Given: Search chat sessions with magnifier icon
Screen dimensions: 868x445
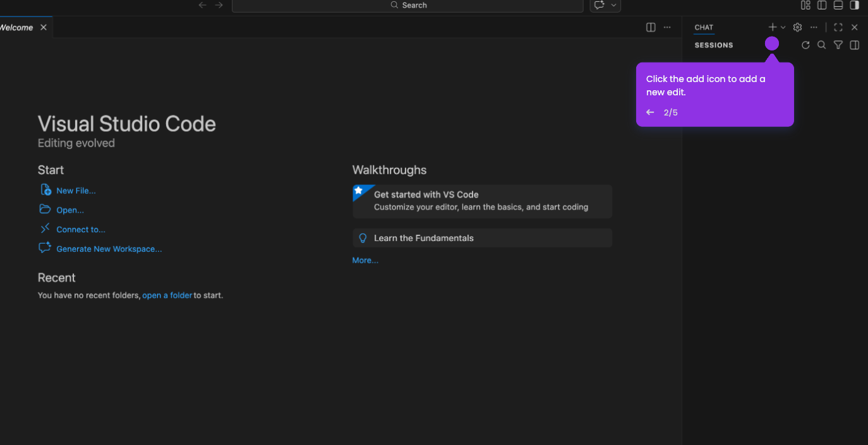Looking at the screenshot, I should point(822,45).
